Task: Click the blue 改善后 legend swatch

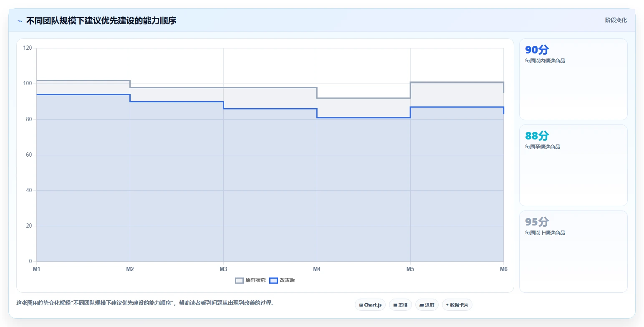Action: (x=273, y=280)
